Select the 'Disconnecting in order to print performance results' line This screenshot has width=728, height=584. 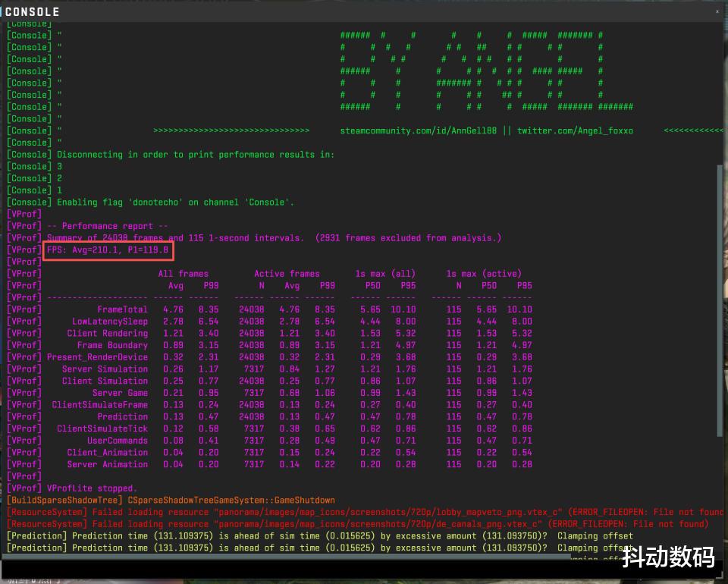pos(171,155)
